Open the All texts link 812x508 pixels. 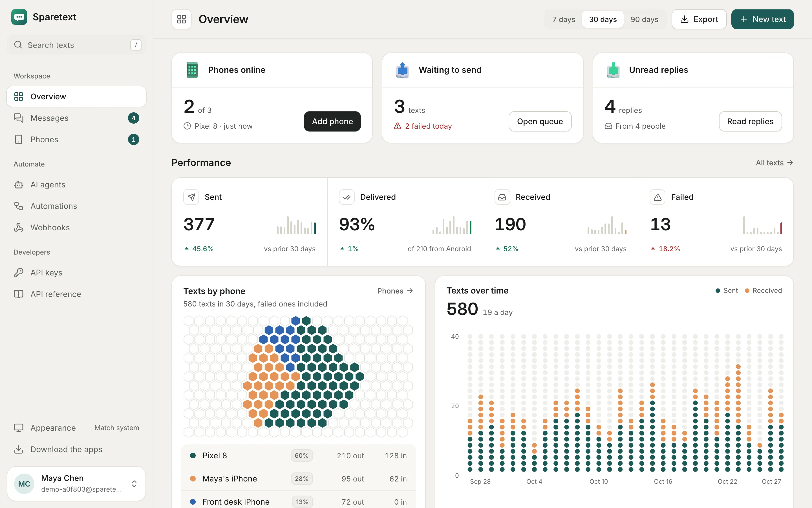[775, 163]
